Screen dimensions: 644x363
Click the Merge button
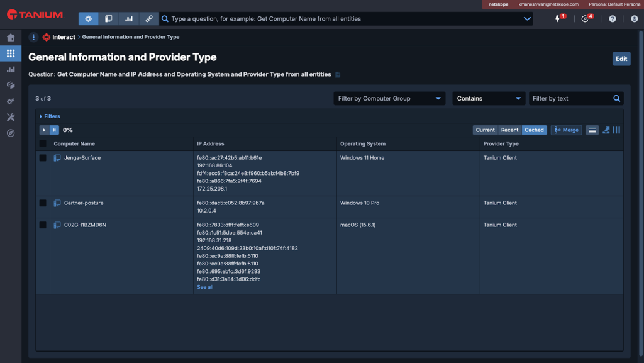tap(566, 130)
